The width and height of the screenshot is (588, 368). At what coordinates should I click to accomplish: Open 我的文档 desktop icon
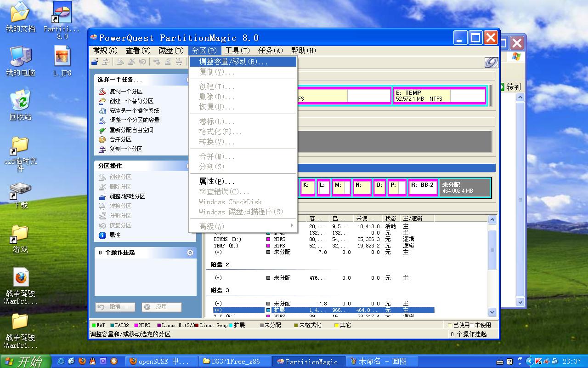click(x=20, y=17)
